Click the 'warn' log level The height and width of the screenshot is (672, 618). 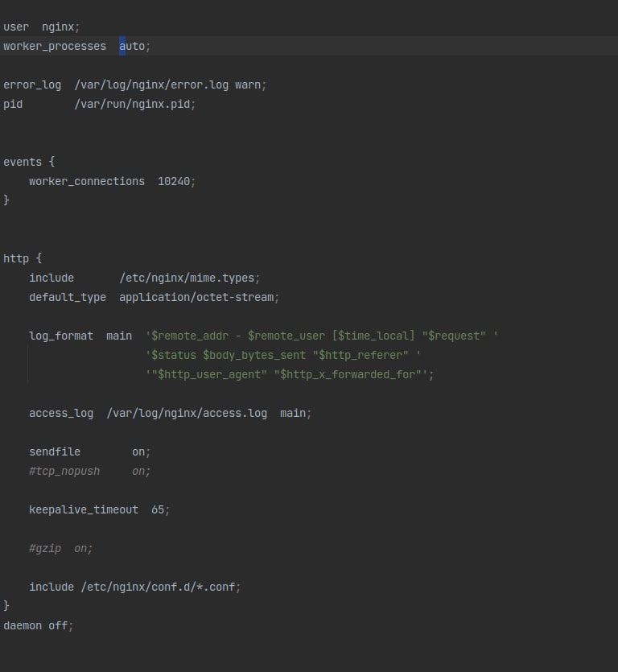(248, 85)
